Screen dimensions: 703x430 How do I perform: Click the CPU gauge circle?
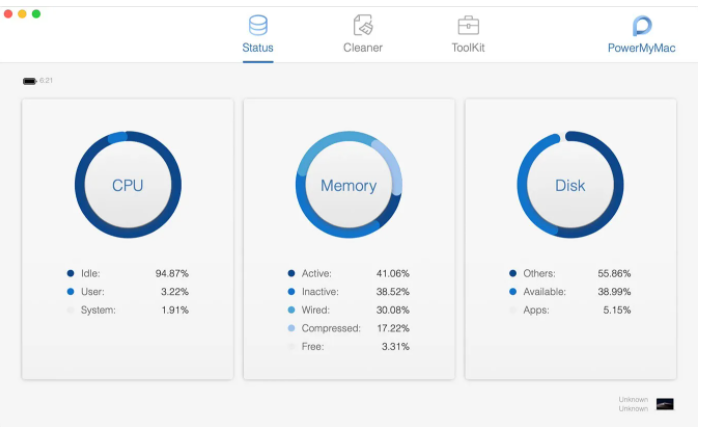point(128,185)
